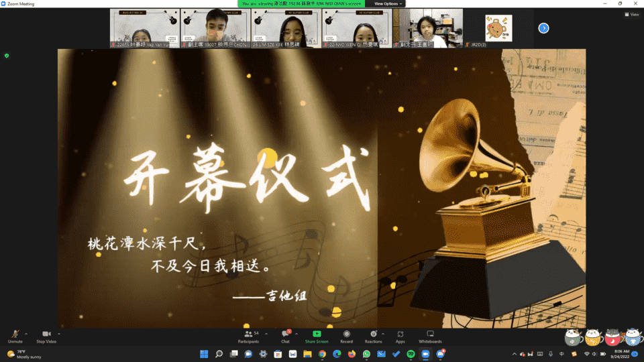Unmute the microphone in Zoom

pyautogui.click(x=15, y=337)
